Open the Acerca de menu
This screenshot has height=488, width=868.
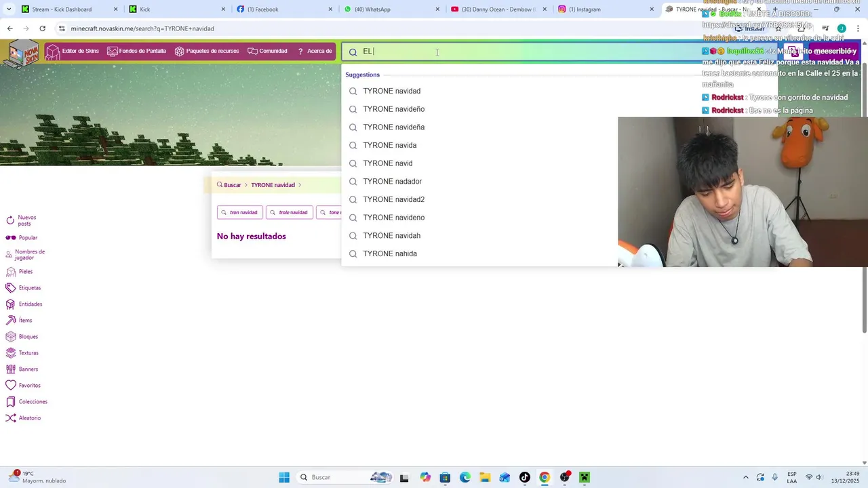coord(315,52)
